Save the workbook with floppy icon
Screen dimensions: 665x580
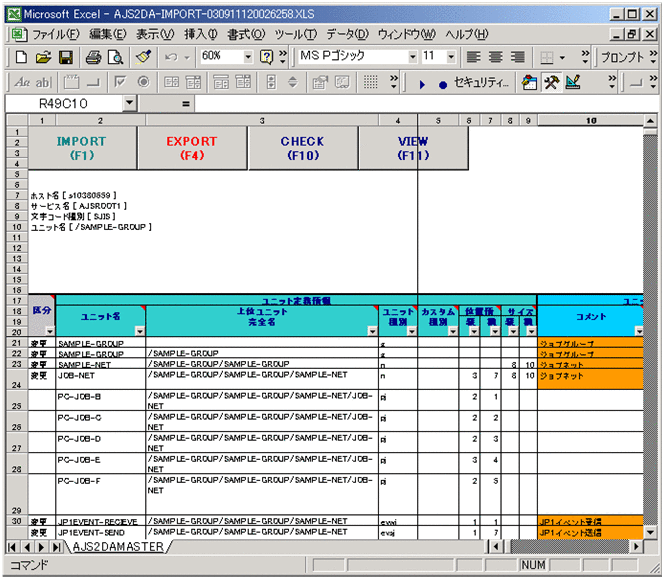[66, 57]
